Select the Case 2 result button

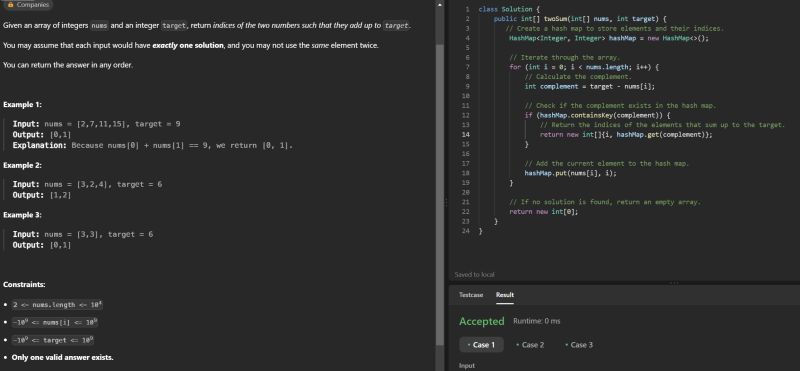coord(530,345)
